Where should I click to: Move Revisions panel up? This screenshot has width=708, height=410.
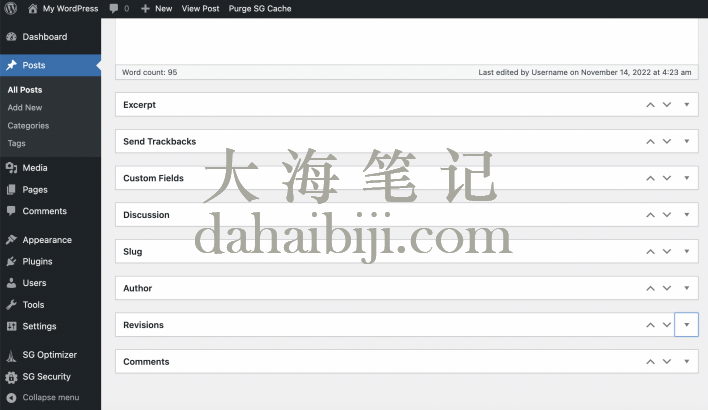650,325
